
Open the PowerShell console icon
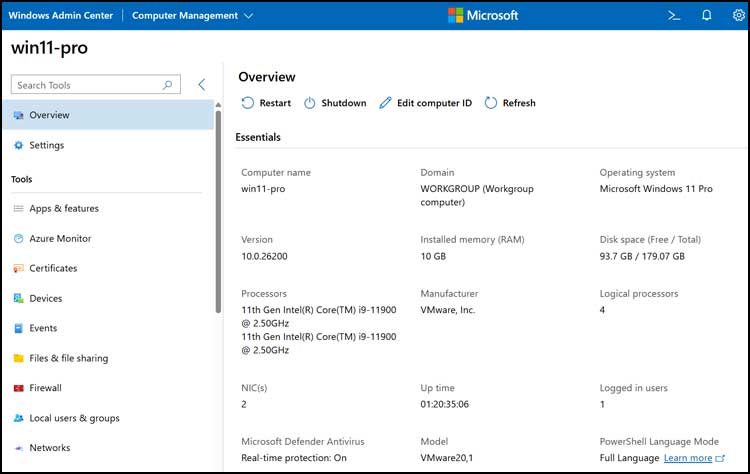[674, 16]
